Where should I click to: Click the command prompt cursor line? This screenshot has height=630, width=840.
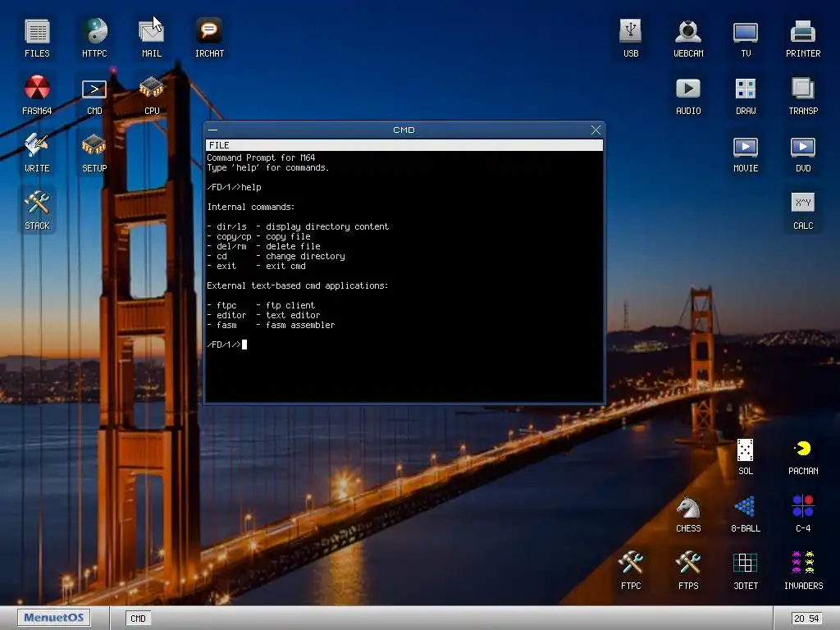click(227, 345)
